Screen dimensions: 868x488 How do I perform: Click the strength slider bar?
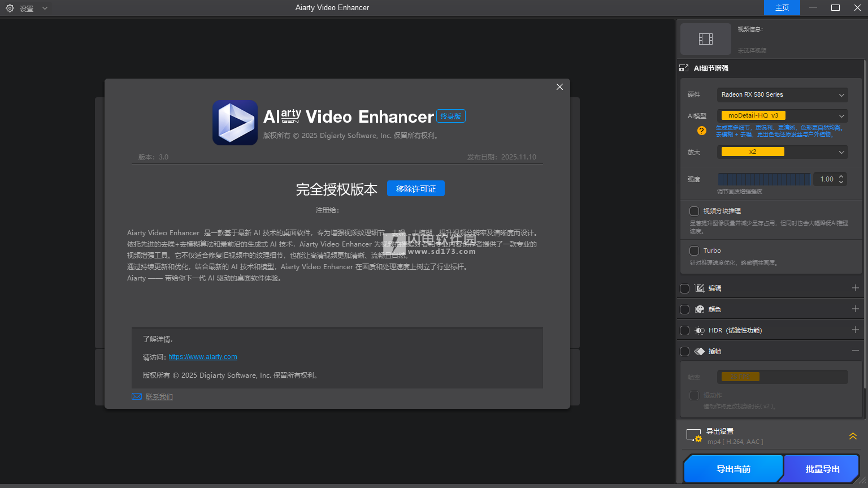[x=763, y=179]
